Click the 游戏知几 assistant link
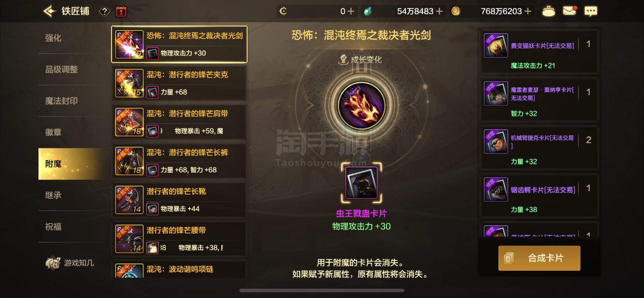This screenshot has width=644, height=298. (x=70, y=263)
